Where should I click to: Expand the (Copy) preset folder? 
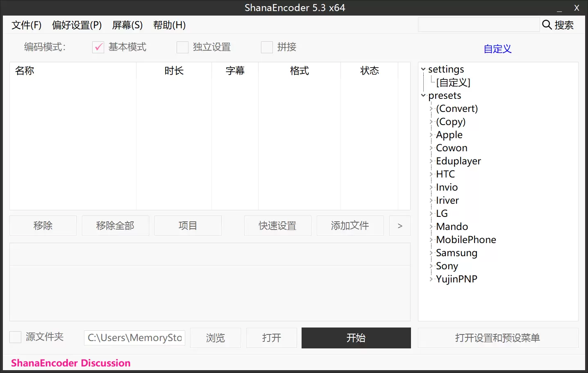click(431, 122)
